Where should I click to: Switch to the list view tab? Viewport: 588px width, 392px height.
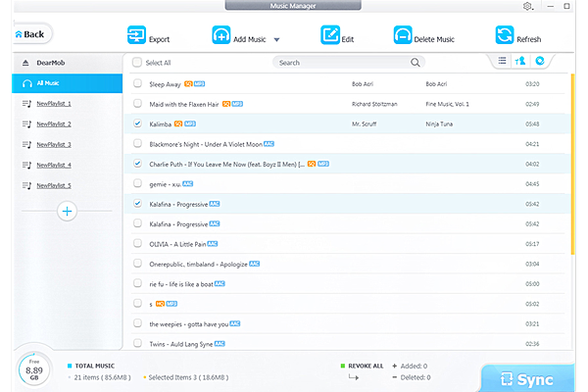(502, 62)
